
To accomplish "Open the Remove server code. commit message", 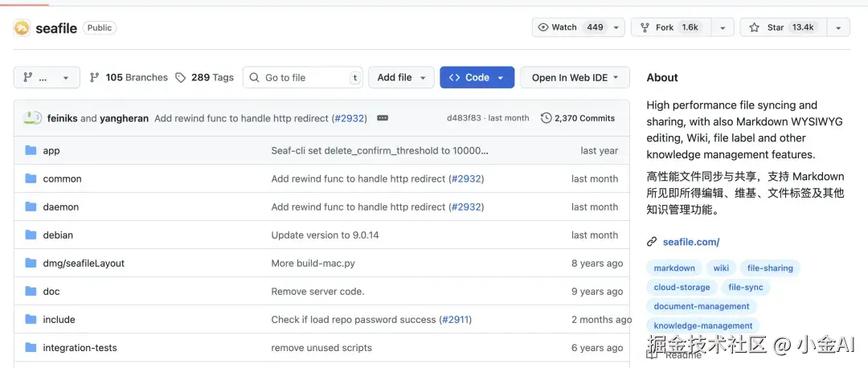I will tap(317, 292).
